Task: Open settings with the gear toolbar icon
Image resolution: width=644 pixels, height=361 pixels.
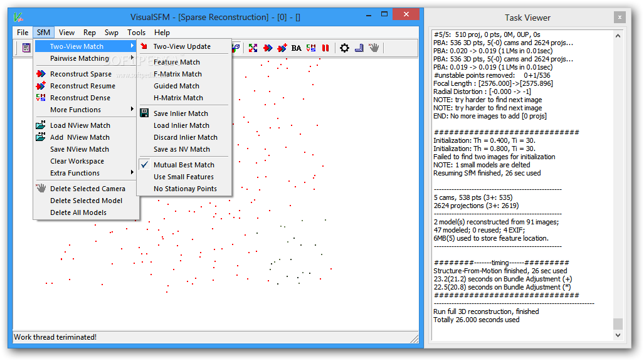Action: [x=345, y=48]
